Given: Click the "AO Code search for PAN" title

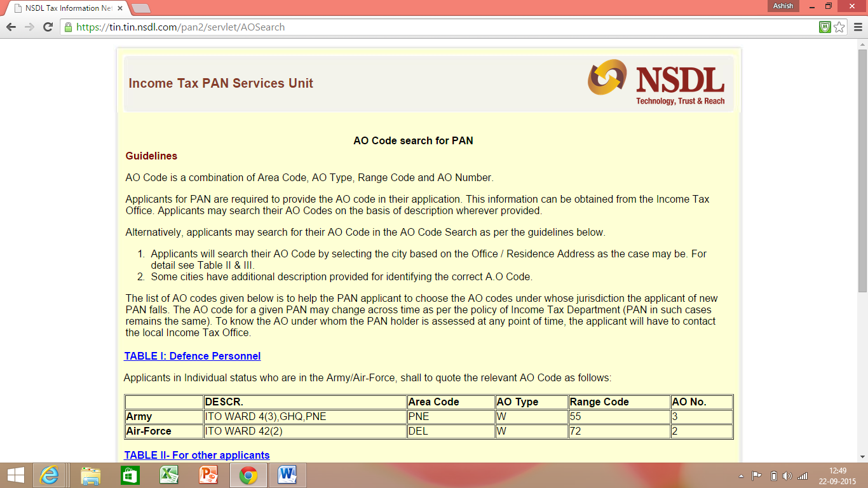Looking at the screenshot, I should (413, 140).
